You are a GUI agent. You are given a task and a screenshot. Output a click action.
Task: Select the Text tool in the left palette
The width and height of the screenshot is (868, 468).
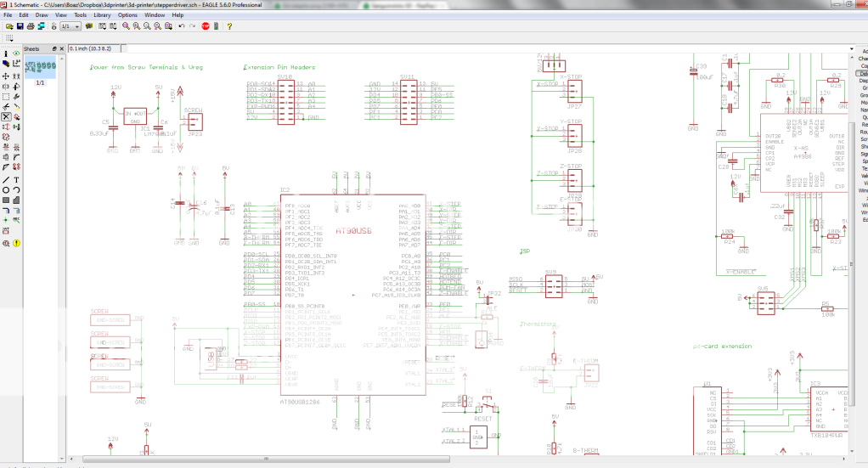click(17, 179)
